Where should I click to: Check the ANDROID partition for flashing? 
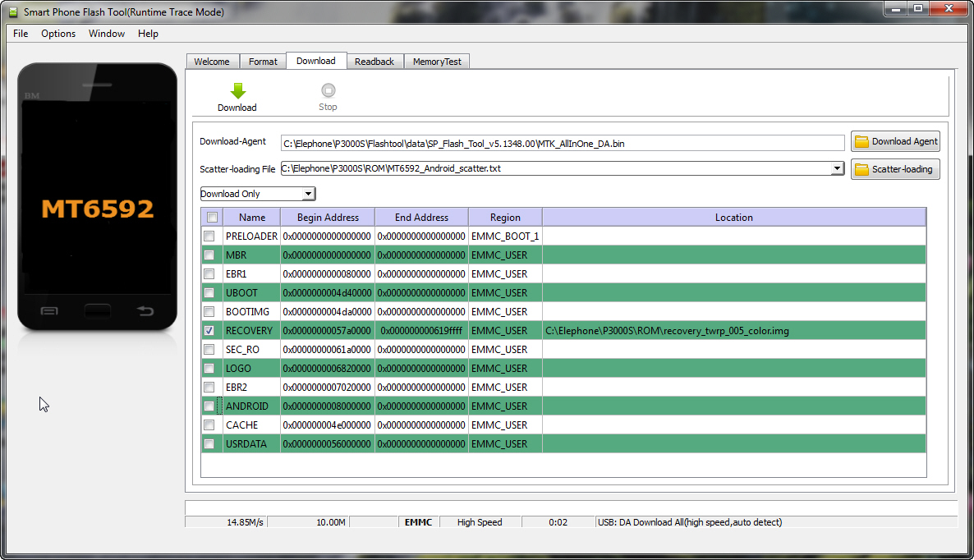[210, 406]
